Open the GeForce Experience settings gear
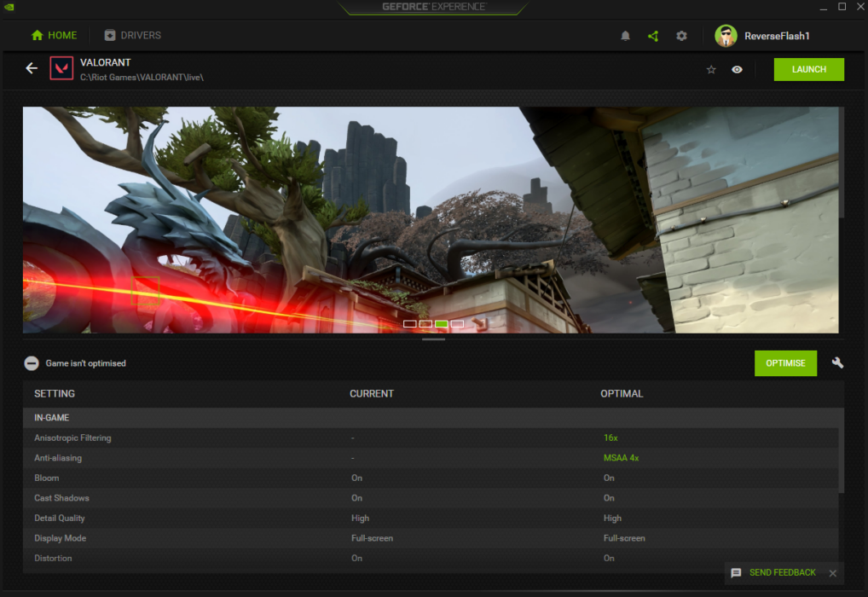868x597 pixels. point(681,36)
